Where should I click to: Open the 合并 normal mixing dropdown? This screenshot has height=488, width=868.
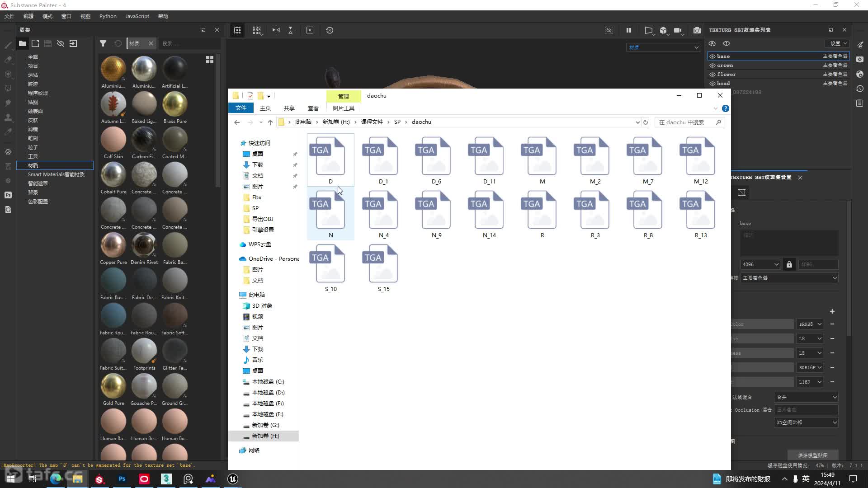tap(806, 398)
